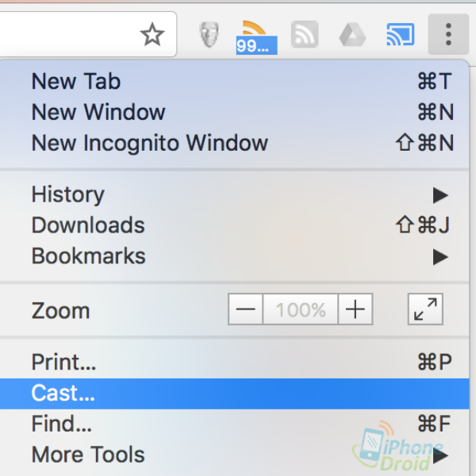Decrease zoom with the minus button
Image resolution: width=476 pixels, height=476 pixels.
tap(247, 309)
